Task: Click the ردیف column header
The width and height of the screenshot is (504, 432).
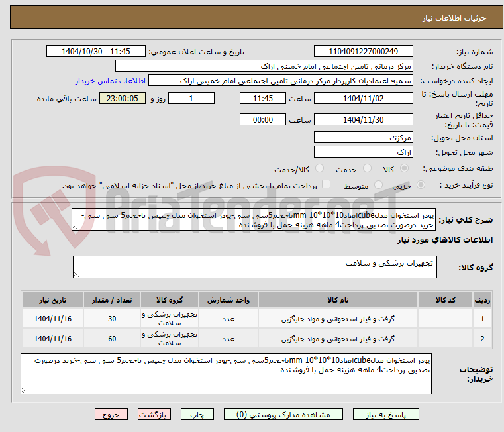Action: pyautogui.click(x=482, y=300)
